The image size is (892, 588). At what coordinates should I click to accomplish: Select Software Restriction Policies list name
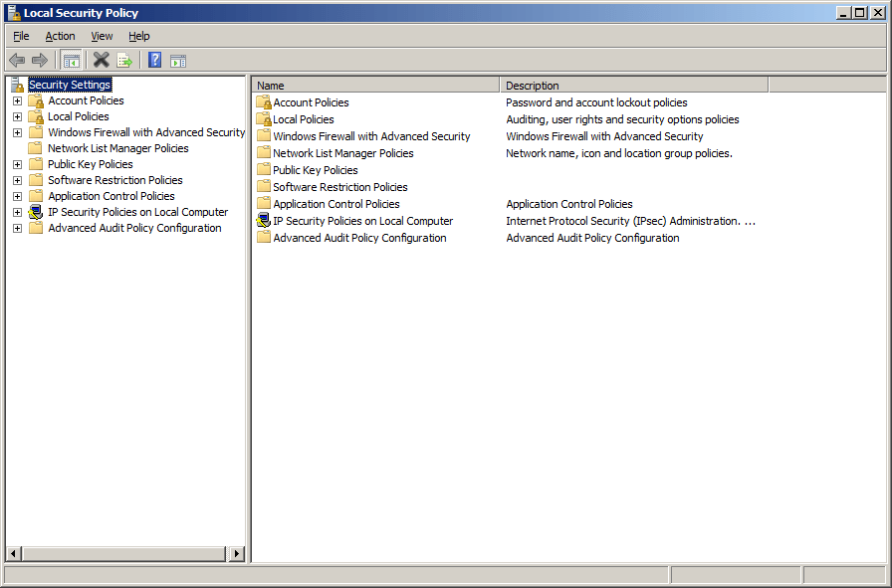point(340,187)
